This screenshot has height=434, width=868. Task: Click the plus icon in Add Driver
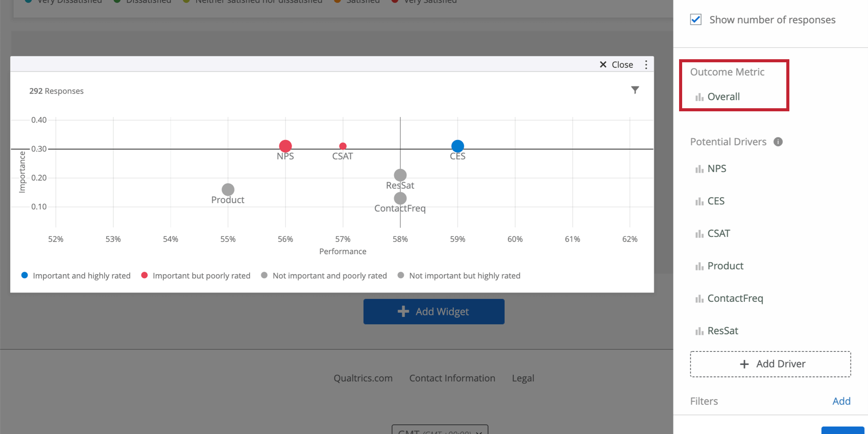(744, 364)
